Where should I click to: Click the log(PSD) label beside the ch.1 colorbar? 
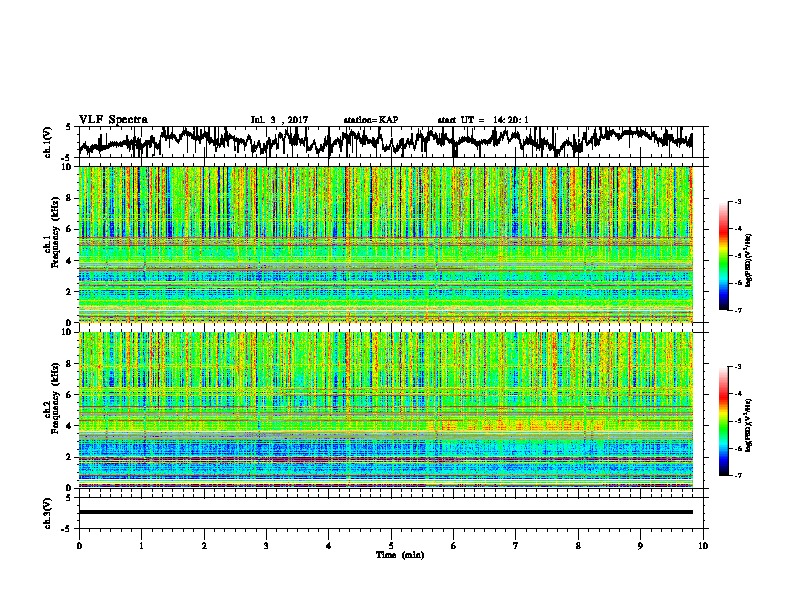coord(749,260)
